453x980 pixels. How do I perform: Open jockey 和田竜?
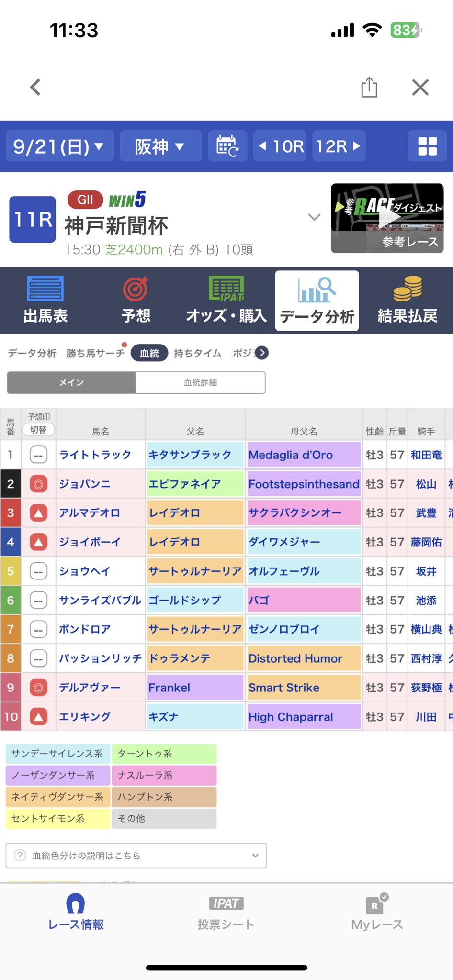coord(426,455)
